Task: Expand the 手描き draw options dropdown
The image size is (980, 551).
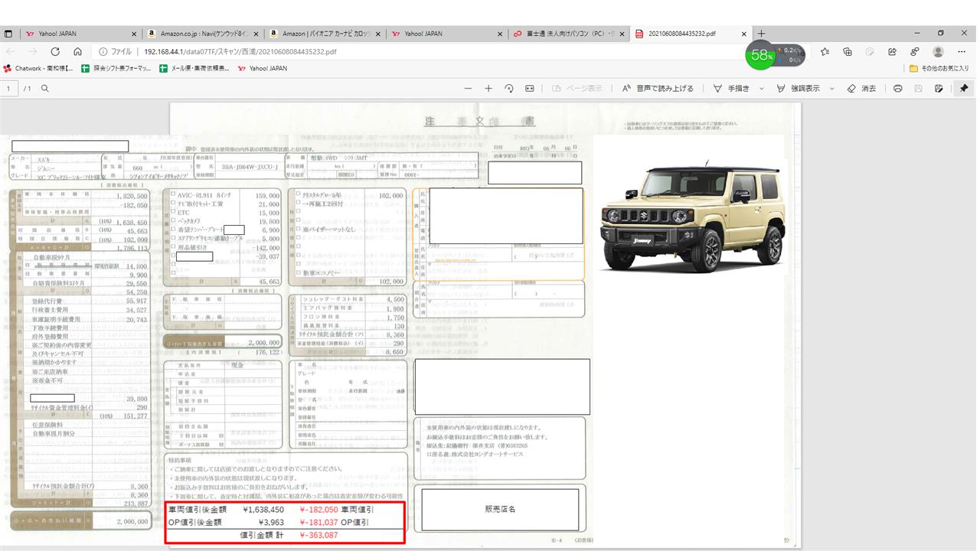Action: pos(761,88)
